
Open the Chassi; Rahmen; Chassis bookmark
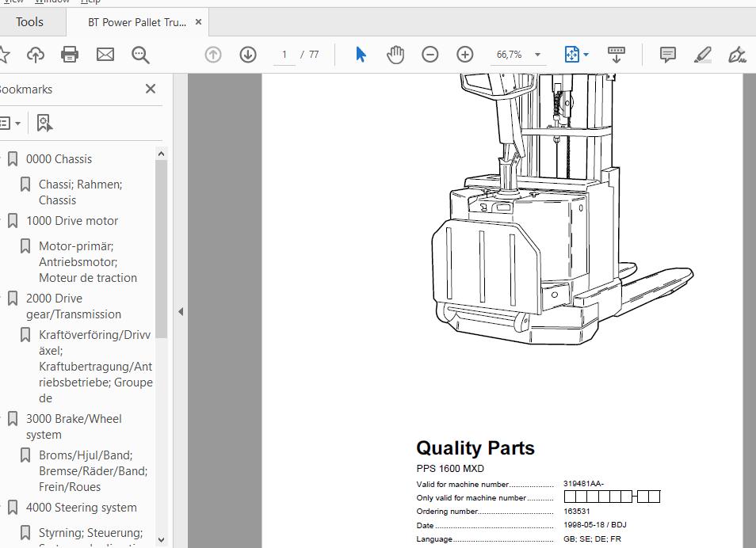coord(81,192)
